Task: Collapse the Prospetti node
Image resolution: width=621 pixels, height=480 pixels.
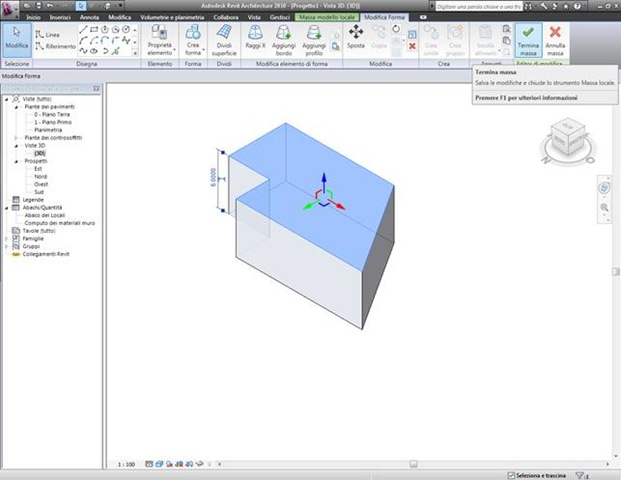Action: click(x=16, y=161)
